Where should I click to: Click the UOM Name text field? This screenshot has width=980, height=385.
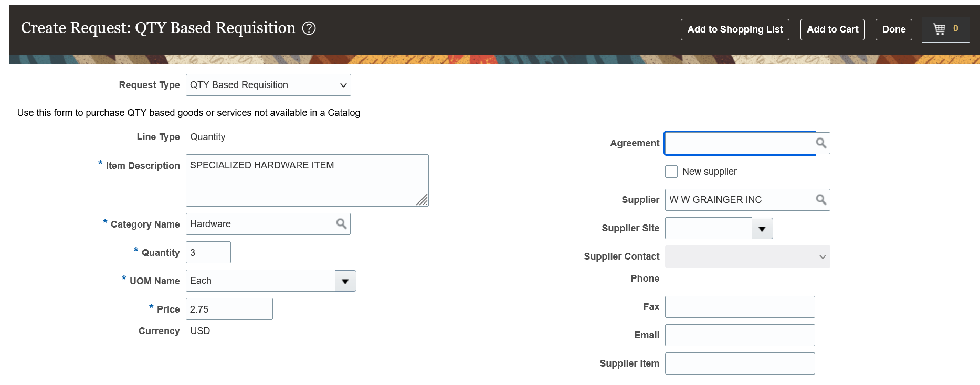(x=260, y=281)
